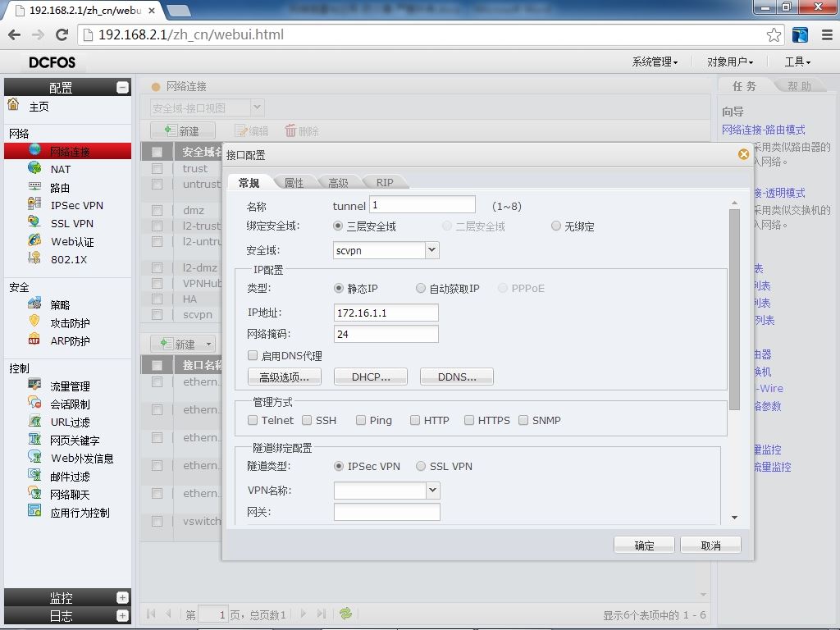Screen dimensions: 840x630
Task: Click the 会话限制 icon
Action: tap(34, 402)
